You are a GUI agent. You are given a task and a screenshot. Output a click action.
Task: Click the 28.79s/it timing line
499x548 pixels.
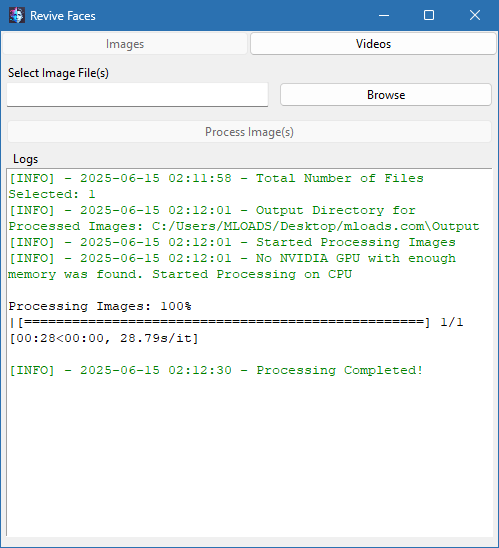pyautogui.click(x=103, y=338)
